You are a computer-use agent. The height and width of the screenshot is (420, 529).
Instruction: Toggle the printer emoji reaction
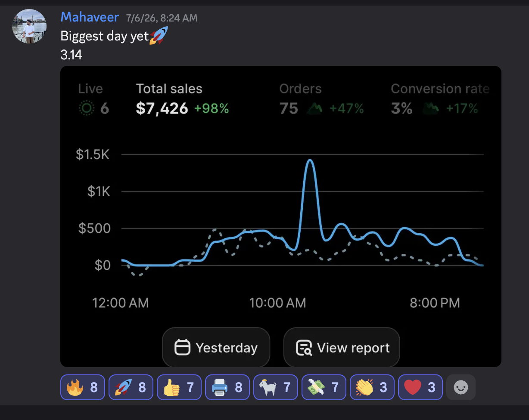pyautogui.click(x=227, y=388)
